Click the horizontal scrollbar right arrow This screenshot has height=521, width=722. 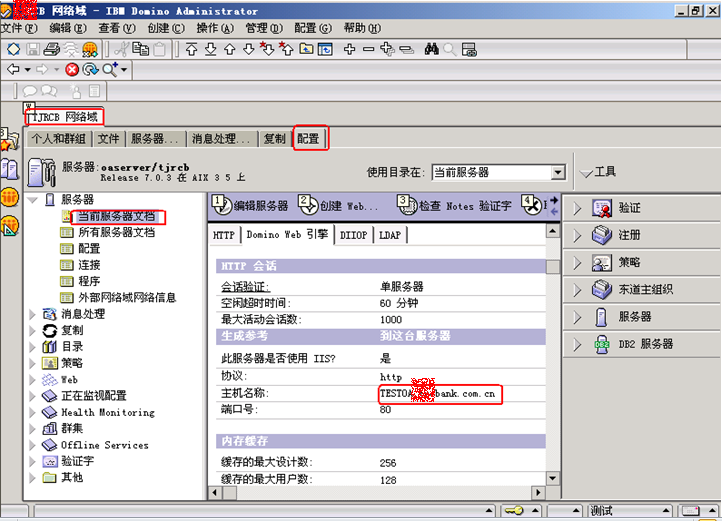click(538, 492)
